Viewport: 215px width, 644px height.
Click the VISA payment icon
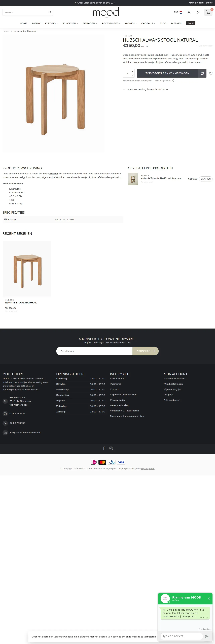[121, 462]
